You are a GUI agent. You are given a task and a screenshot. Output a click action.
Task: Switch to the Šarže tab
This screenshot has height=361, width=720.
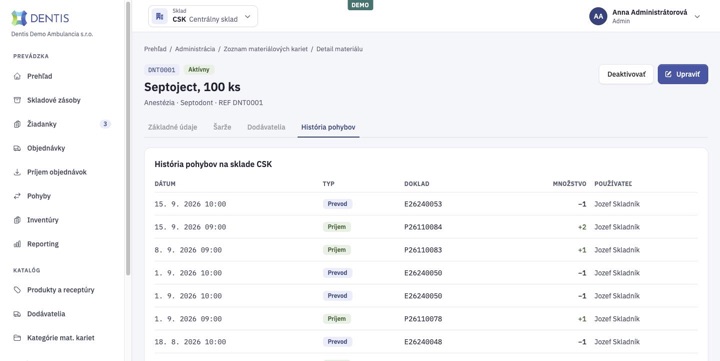tap(222, 127)
